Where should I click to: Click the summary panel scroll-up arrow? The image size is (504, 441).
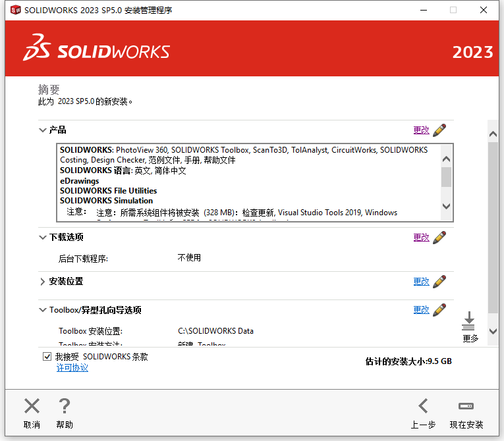[493, 134]
